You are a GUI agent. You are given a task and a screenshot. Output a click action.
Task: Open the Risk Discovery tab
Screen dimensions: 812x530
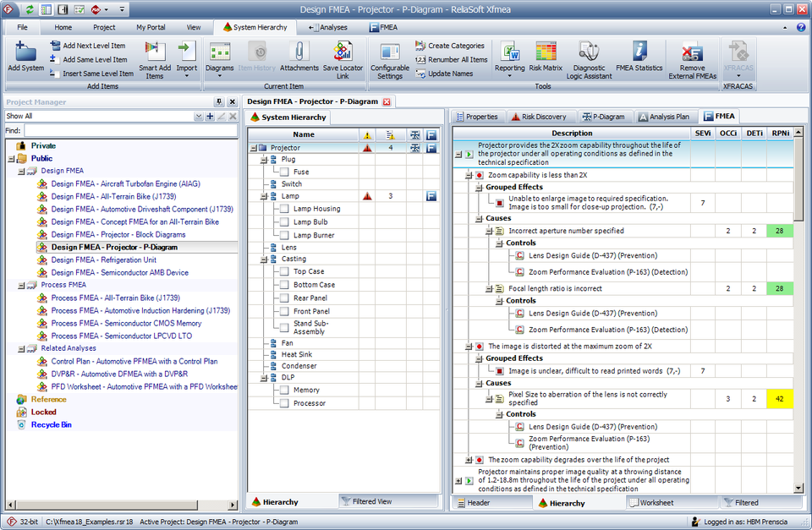pyautogui.click(x=538, y=117)
